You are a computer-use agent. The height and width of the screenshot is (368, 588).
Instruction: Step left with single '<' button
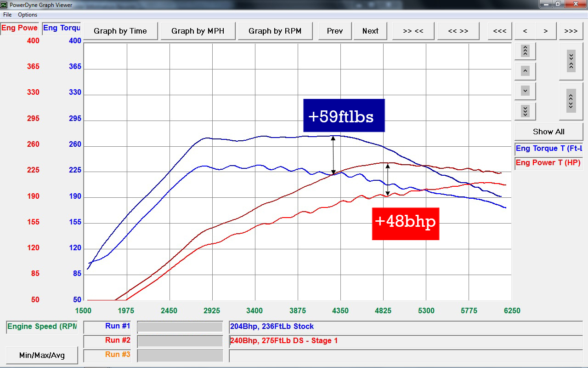click(x=525, y=31)
